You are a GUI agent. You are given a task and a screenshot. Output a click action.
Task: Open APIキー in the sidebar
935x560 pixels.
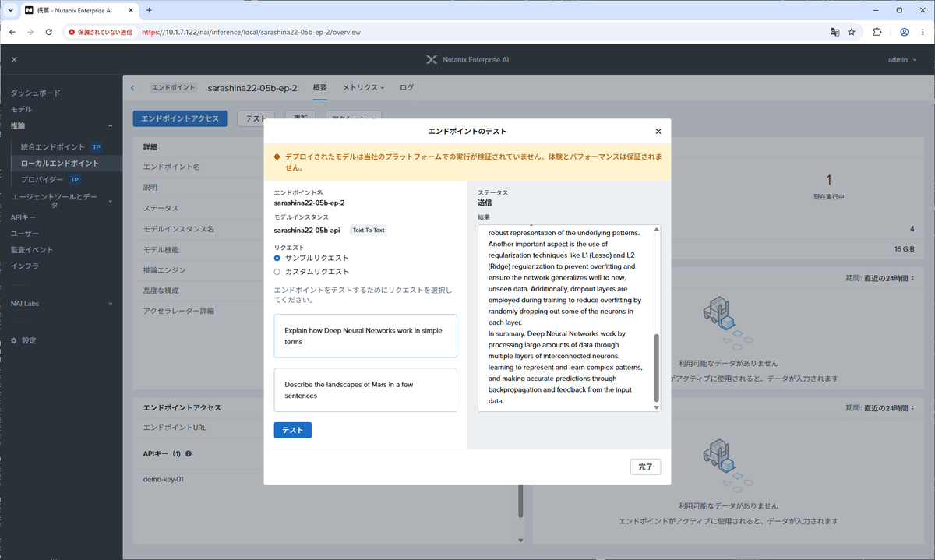[23, 217]
